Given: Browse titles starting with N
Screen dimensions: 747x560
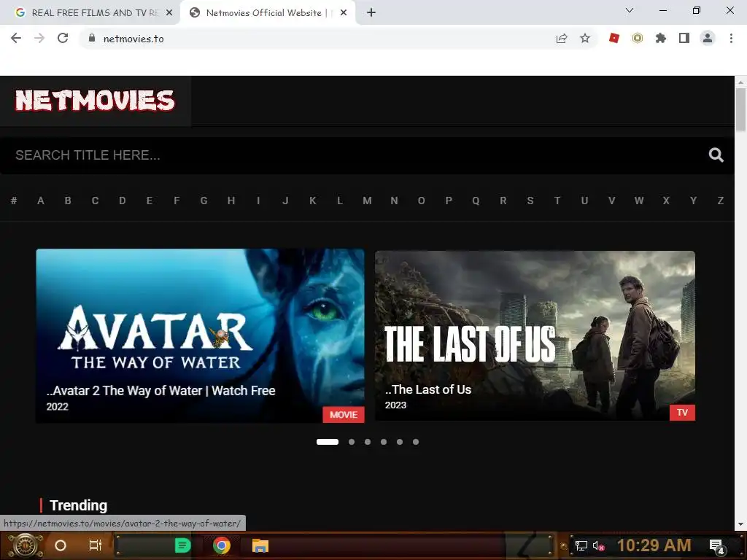Looking at the screenshot, I should point(394,201).
